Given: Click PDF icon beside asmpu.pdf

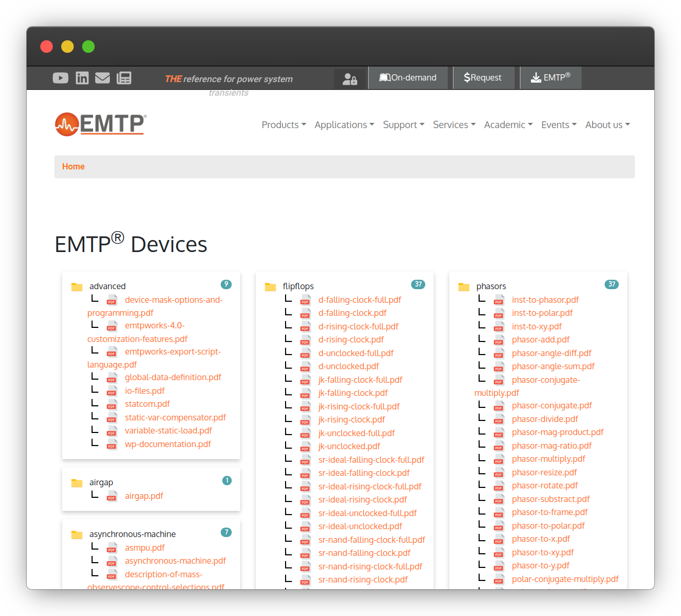Looking at the screenshot, I should coord(112,548).
